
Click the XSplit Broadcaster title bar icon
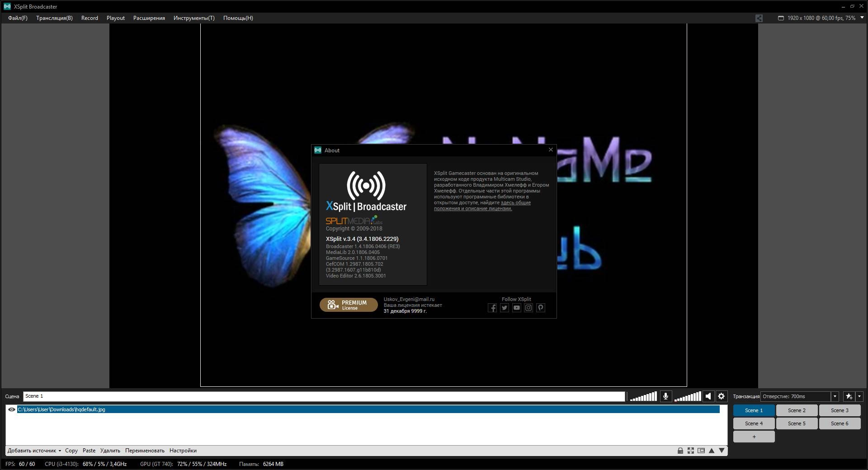[7, 6]
